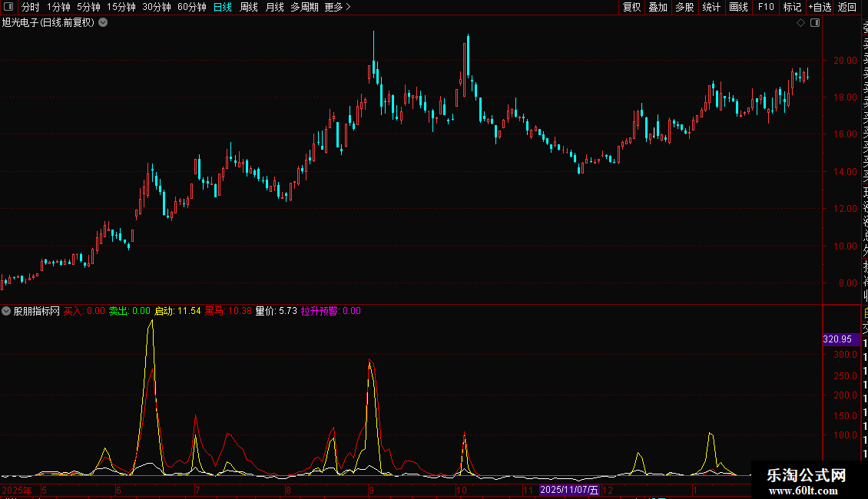Switch to 月线 monthly chart
Image resolution: width=868 pixels, height=499 pixels.
(x=274, y=7)
